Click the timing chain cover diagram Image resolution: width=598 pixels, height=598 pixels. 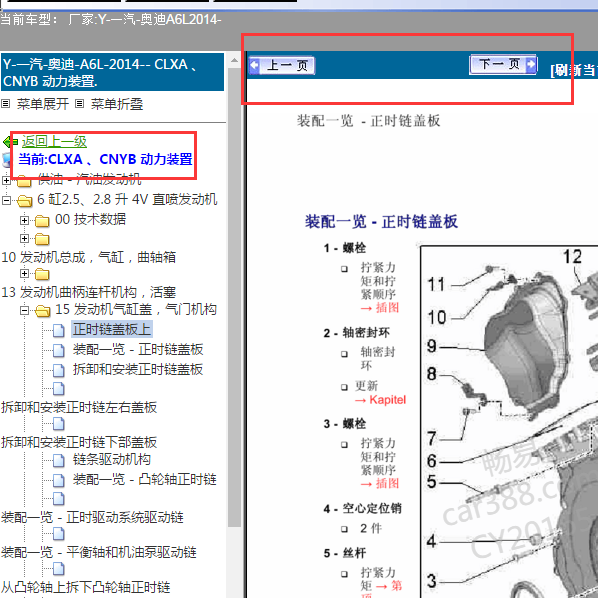pos(509,421)
